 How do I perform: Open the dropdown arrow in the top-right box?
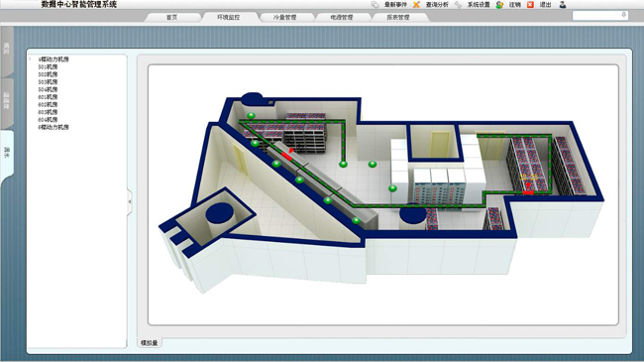pyautogui.click(x=623, y=15)
